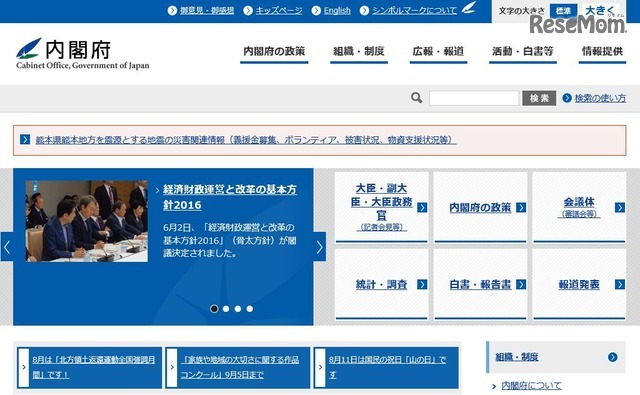Select the second carousel dot indicator
Image resolution: width=640 pixels, height=395 pixels.
pos(226,309)
